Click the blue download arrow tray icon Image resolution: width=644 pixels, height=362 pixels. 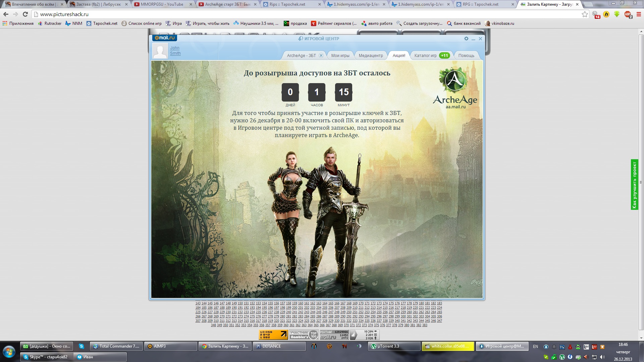pos(546,347)
